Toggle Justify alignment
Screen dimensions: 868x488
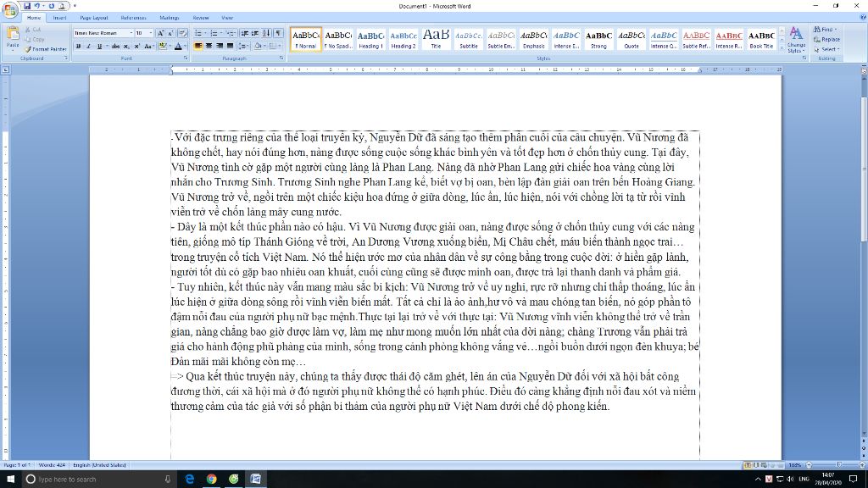[230, 46]
